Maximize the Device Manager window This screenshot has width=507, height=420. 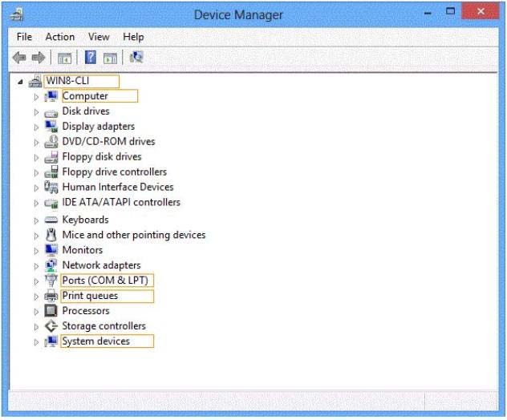450,12
